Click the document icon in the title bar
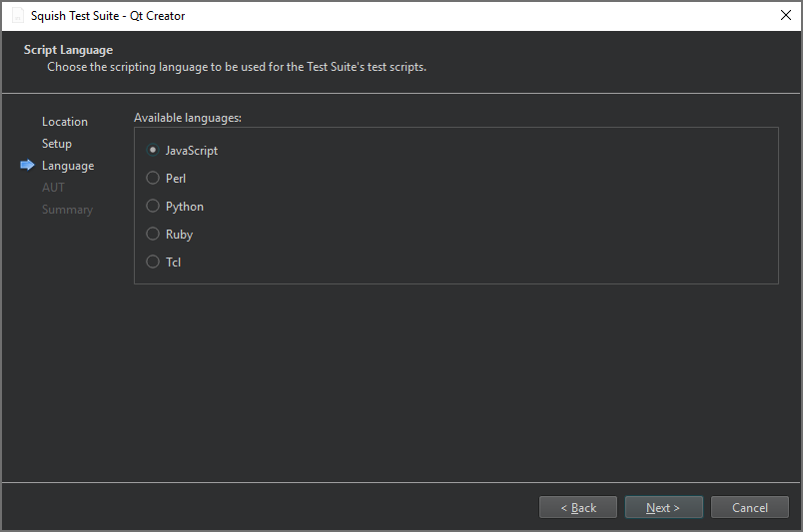The width and height of the screenshot is (803, 532). tap(17, 16)
